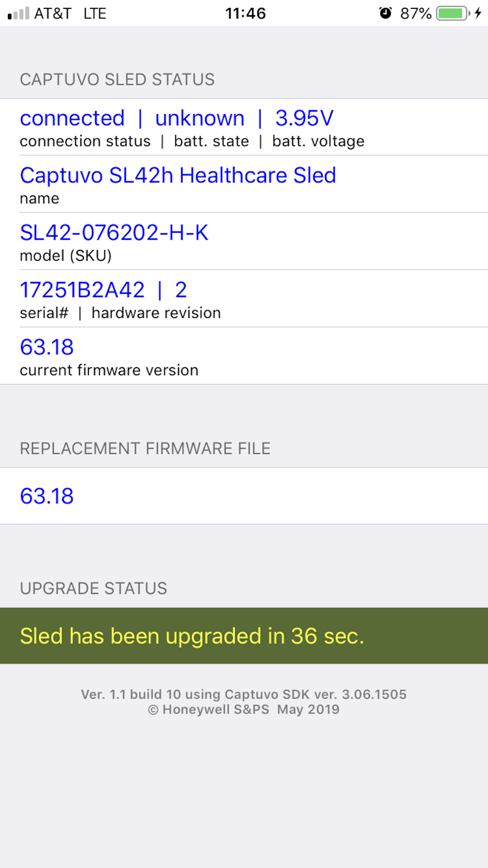Tap the green "Sled has been upgraded" banner
Screen dimensions: 488x868
click(x=244, y=636)
